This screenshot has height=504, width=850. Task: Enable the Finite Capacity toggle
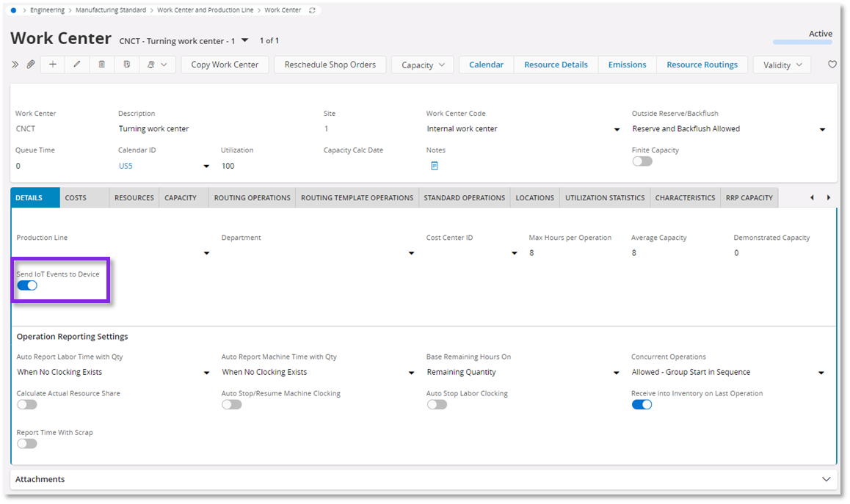[x=642, y=161]
